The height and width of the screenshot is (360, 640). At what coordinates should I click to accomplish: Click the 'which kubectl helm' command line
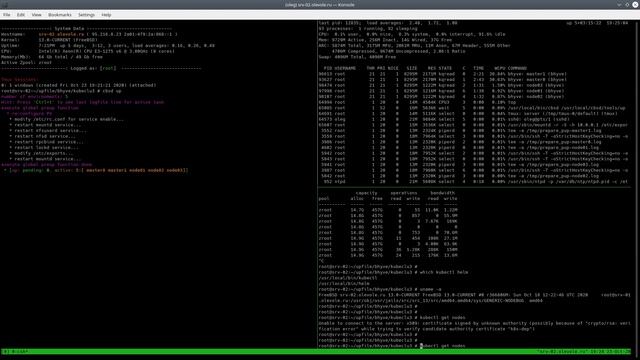pos(444,272)
